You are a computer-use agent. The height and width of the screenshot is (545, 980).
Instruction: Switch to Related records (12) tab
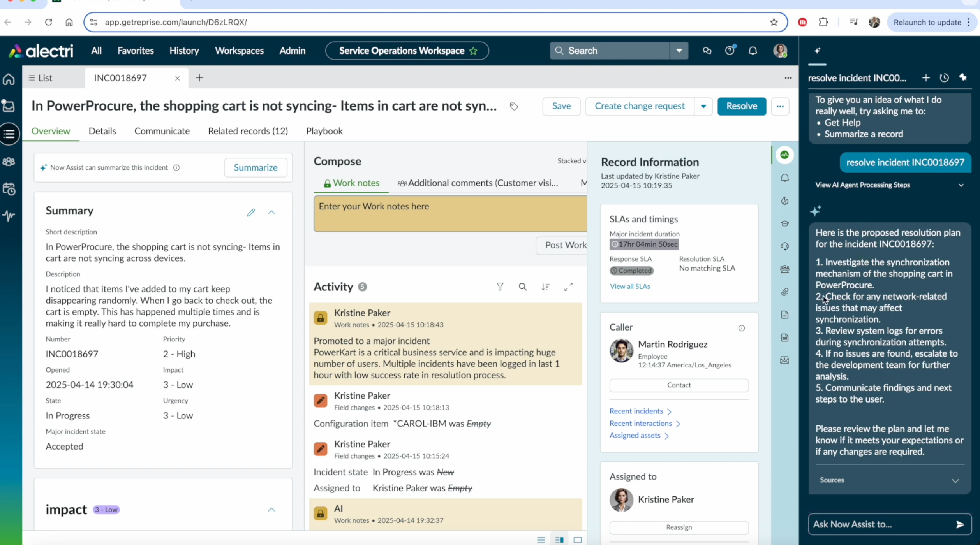coord(248,131)
